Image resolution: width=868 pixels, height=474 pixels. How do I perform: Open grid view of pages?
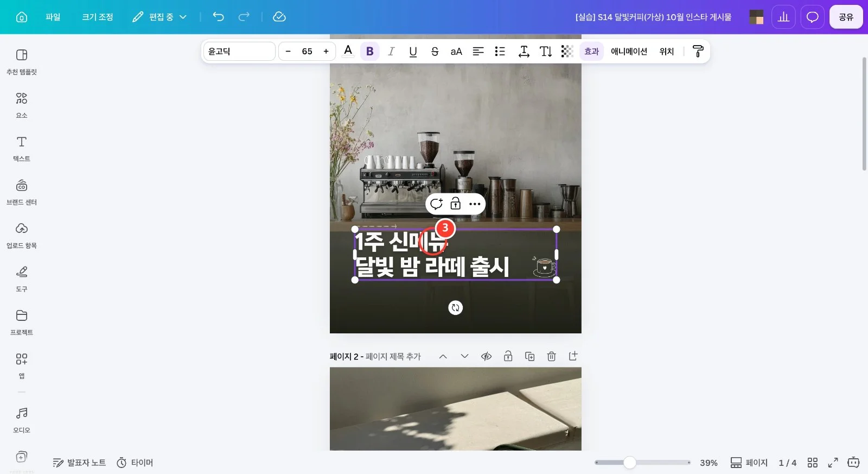pyautogui.click(x=812, y=463)
